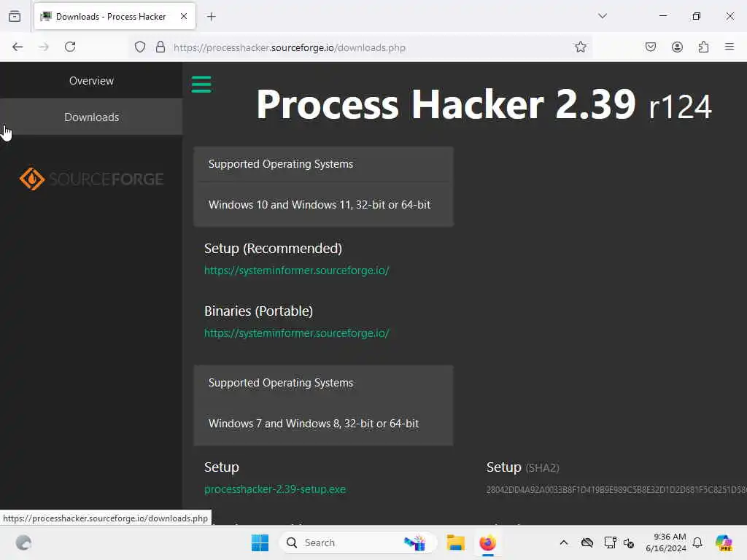
Task: Select the Overview sidebar item
Action: tap(91, 80)
